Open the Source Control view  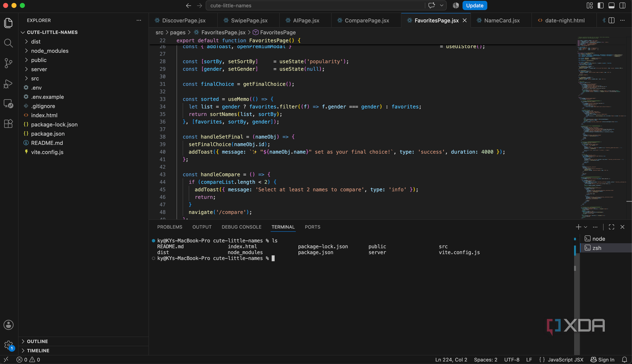coord(8,63)
